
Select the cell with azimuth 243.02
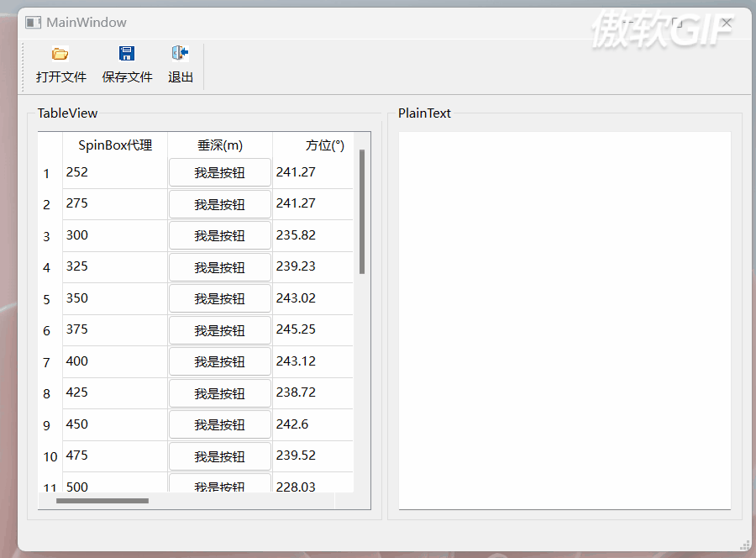312,298
